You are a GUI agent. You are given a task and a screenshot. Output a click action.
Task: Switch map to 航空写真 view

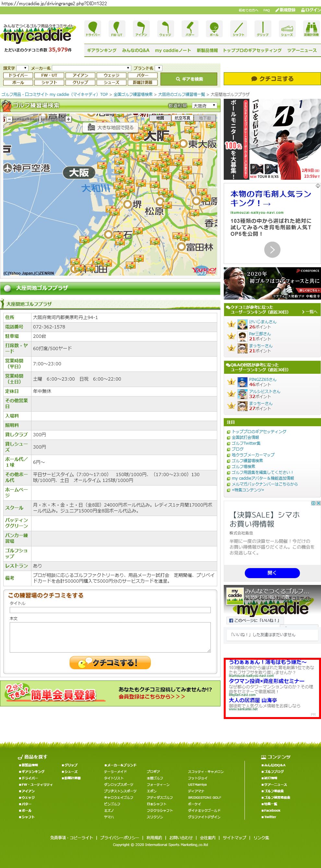pos(183,118)
